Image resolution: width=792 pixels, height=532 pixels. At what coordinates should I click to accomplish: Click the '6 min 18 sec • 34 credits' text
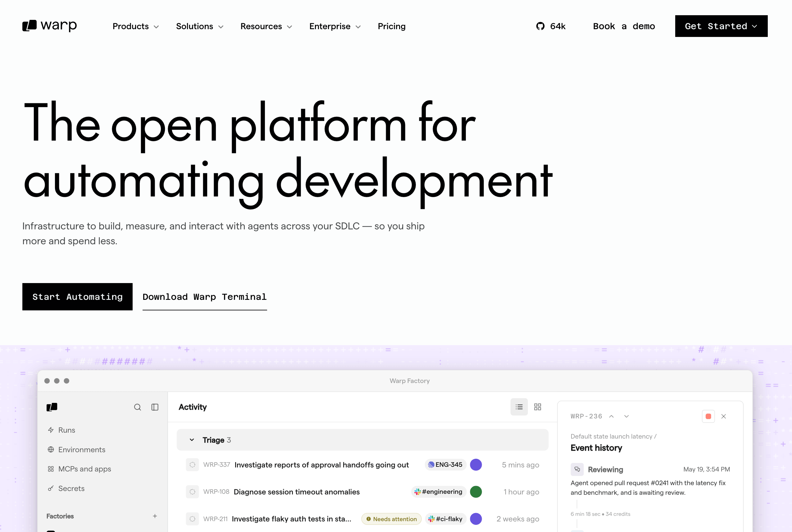point(600,514)
